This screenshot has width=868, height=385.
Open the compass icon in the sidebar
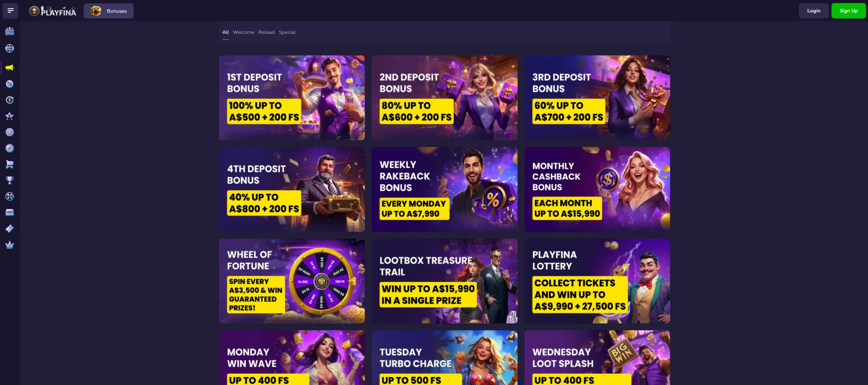pos(10,148)
